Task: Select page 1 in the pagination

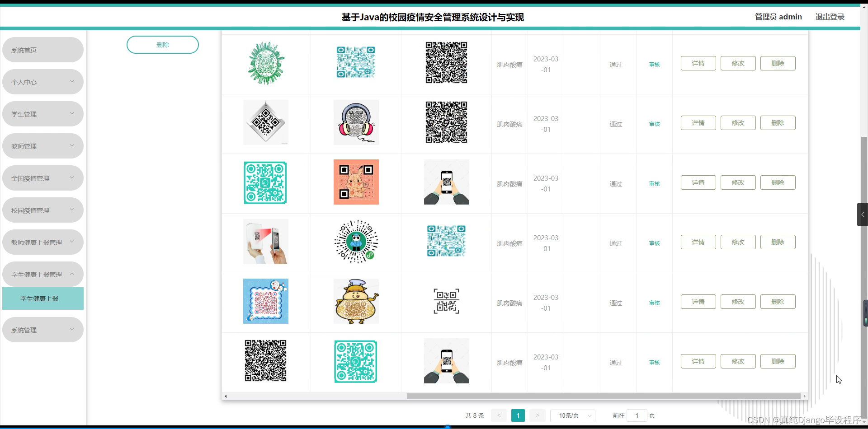Action: (518, 415)
